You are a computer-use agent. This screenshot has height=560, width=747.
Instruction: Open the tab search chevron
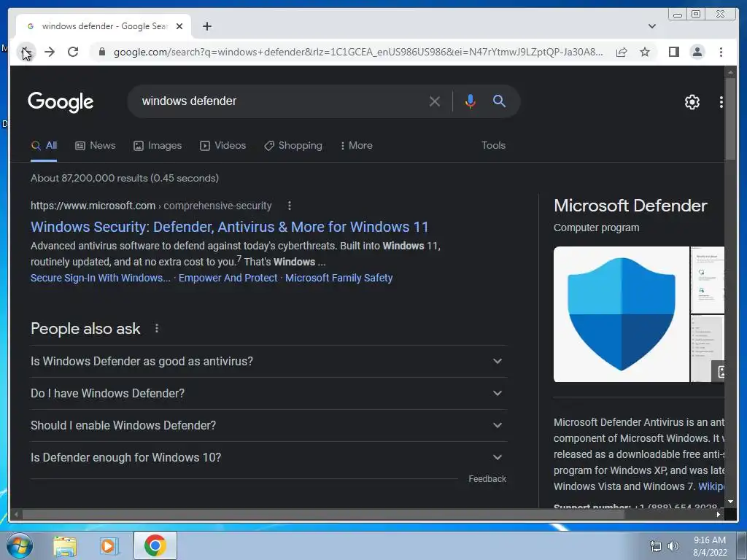point(651,26)
